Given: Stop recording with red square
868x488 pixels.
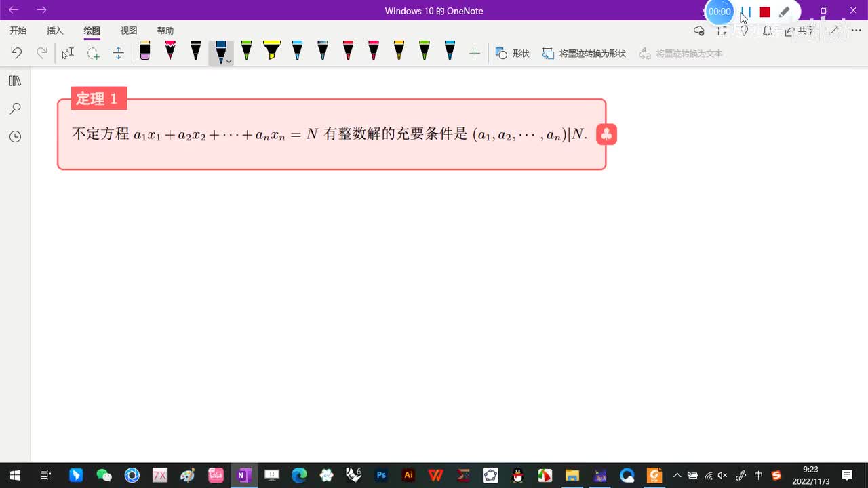Looking at the screenshot, I should (765, 12).
